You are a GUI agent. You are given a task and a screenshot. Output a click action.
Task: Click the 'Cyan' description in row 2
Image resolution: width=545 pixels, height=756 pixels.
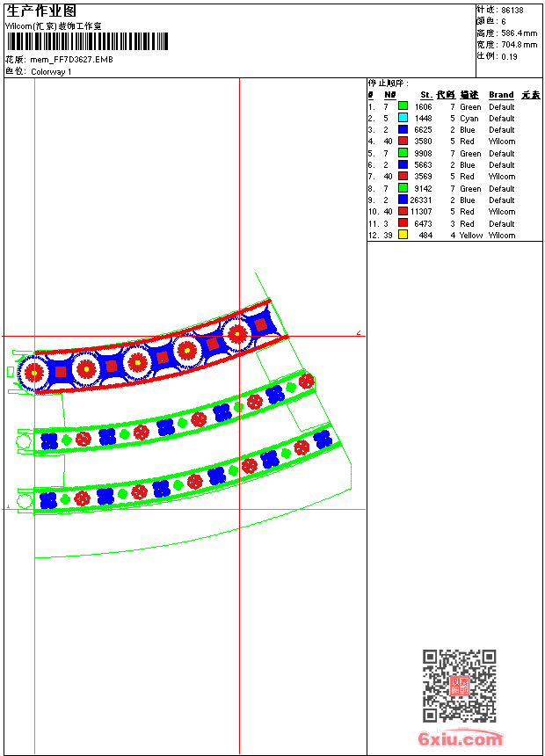469,119
